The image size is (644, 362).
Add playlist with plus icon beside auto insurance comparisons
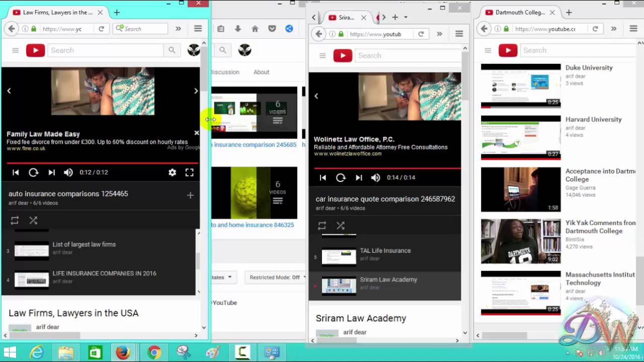point(190,195)
